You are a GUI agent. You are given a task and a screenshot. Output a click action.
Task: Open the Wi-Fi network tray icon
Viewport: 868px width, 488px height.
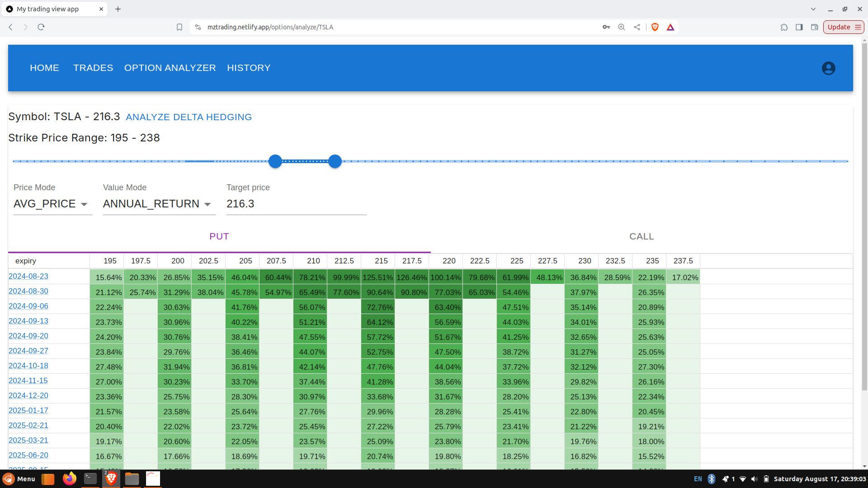[x=743, y=479]
